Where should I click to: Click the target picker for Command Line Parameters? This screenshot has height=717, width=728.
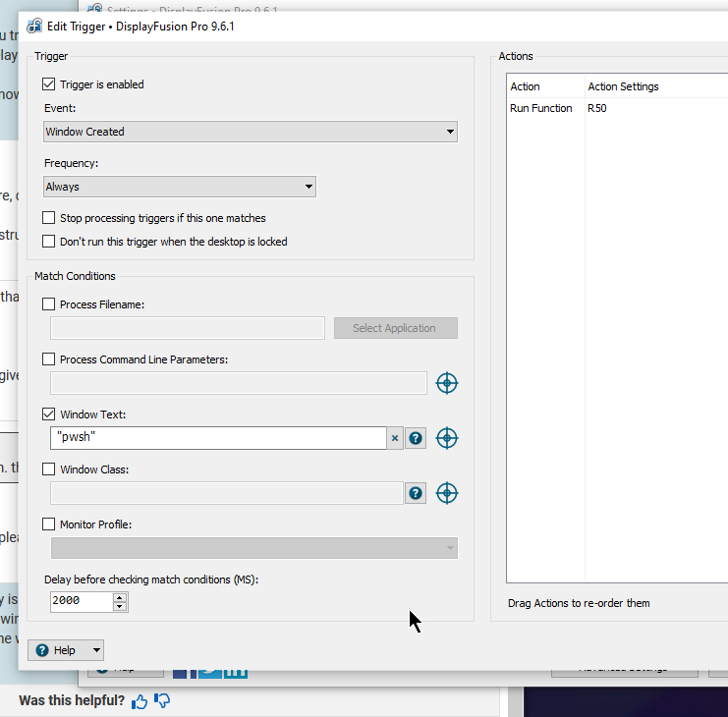tap(447, 383)
